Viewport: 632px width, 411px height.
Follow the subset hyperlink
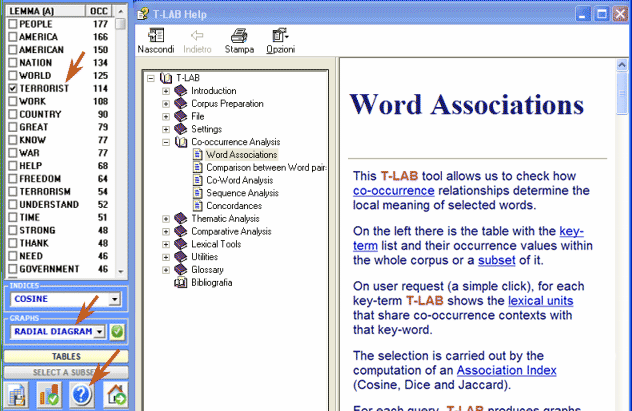point(497,260)
